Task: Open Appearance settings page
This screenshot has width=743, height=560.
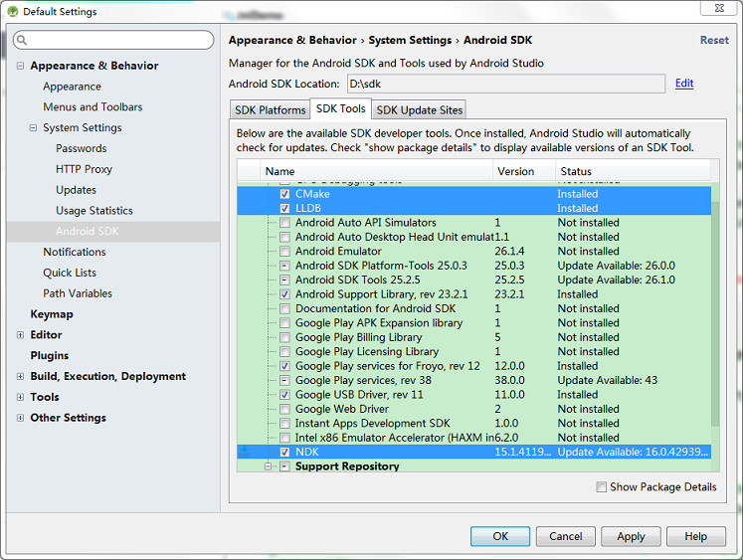Action: pyautogui.click(x=72, y=87)
